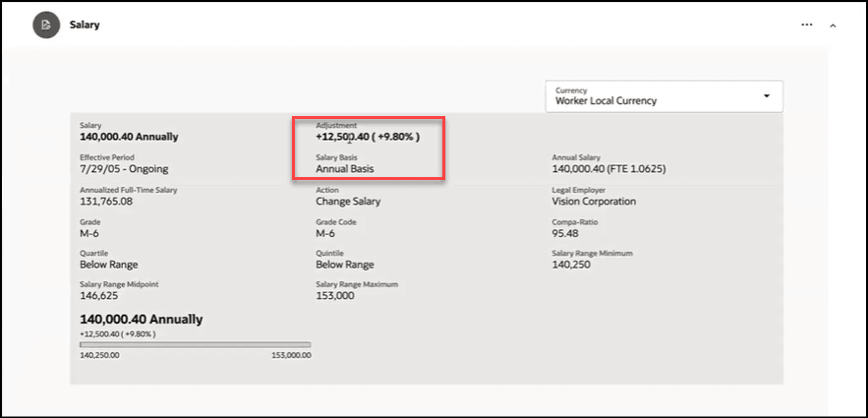
Task: Select the Effective Period 7/29/05 - Ongoing
Action: click(x=124, y=169)
